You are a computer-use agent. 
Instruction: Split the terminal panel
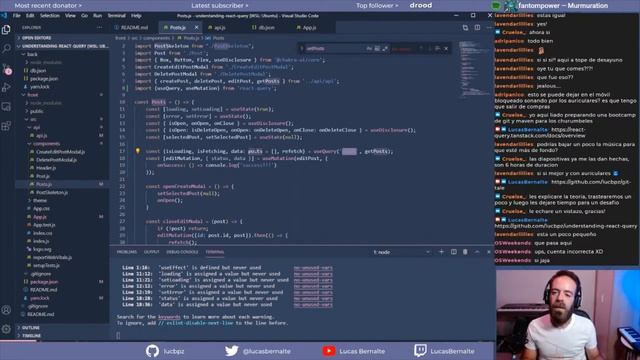click(x=453, y=252)
